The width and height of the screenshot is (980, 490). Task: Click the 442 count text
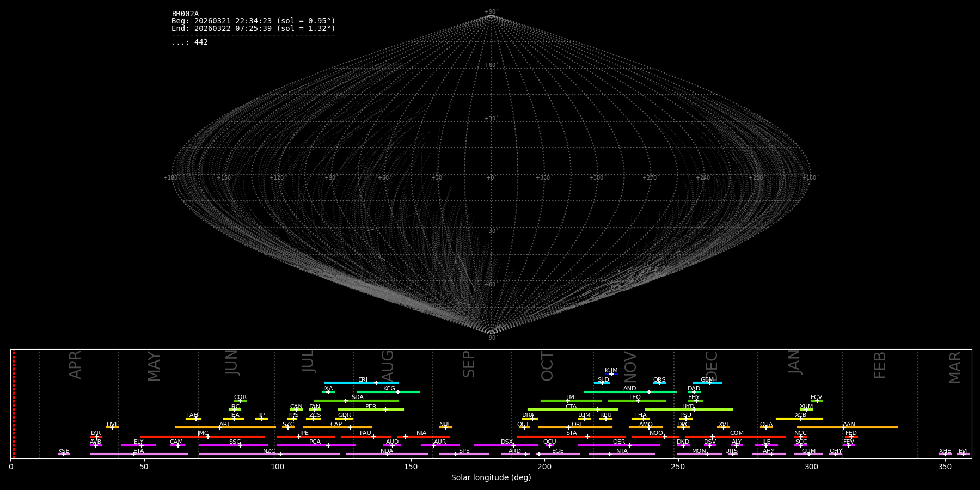pos(201,42)
